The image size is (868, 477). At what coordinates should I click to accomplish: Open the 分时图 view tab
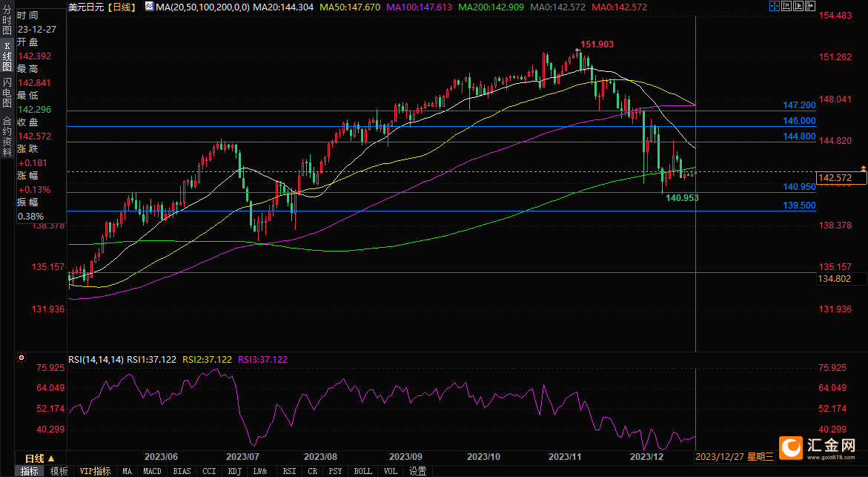coord(7,20)
